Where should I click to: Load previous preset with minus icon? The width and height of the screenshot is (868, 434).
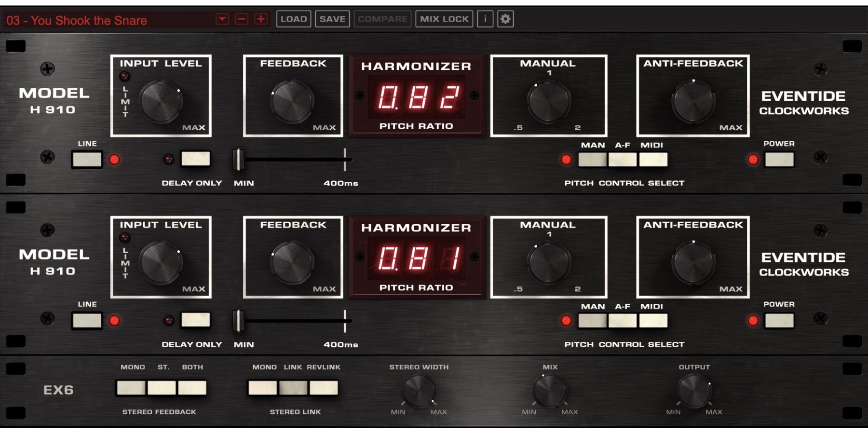tap(242, 19)
